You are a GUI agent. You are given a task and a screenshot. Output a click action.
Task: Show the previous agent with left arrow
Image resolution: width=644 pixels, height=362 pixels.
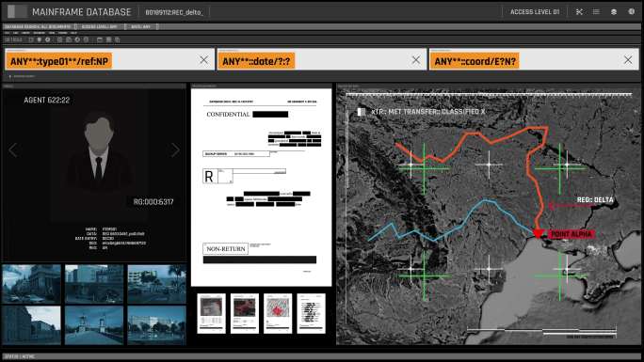[13, 150]
